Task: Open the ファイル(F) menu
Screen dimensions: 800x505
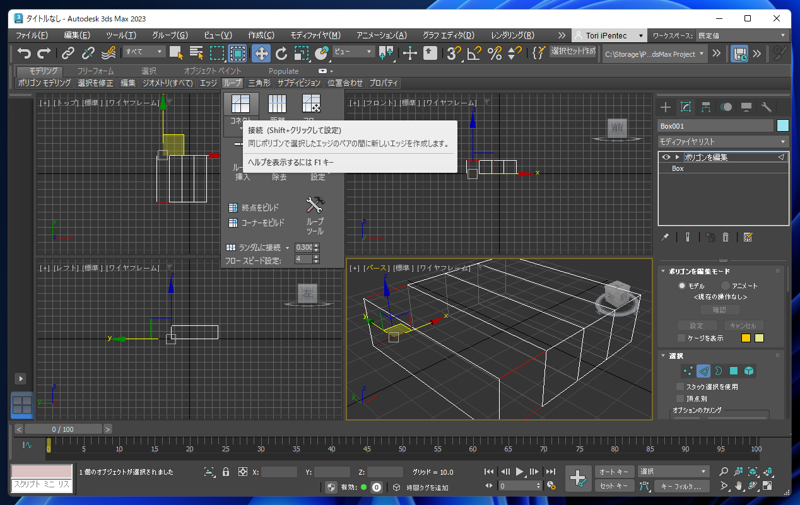Action: [x=32, y=35]
